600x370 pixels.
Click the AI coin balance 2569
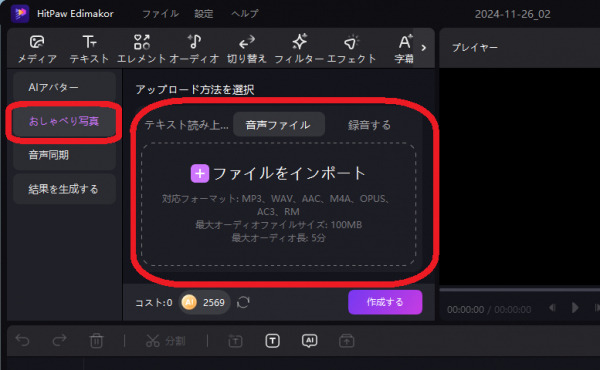204,303
